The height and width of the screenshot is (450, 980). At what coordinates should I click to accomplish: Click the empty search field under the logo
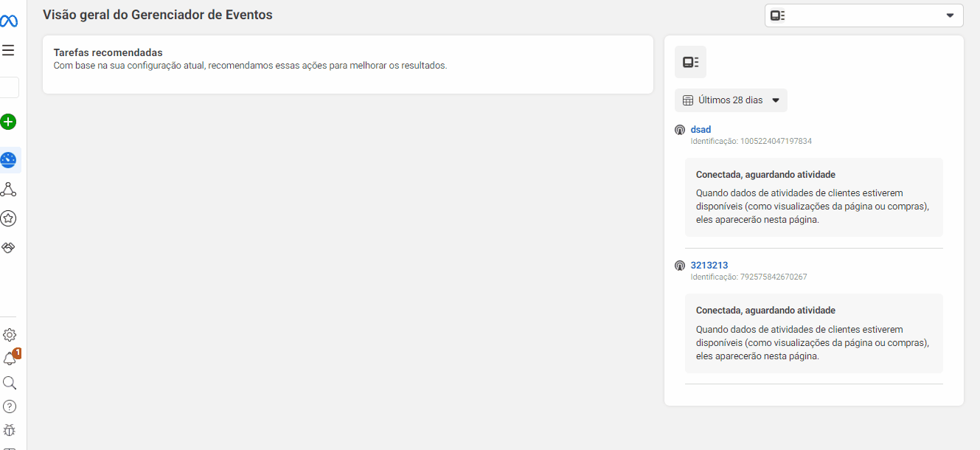tap(9, 87)
